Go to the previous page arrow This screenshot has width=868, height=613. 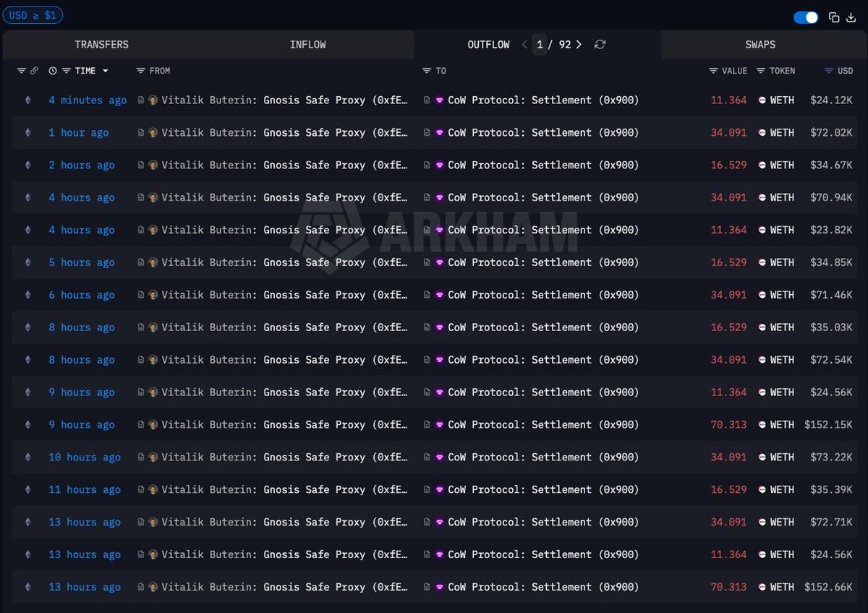524,45
